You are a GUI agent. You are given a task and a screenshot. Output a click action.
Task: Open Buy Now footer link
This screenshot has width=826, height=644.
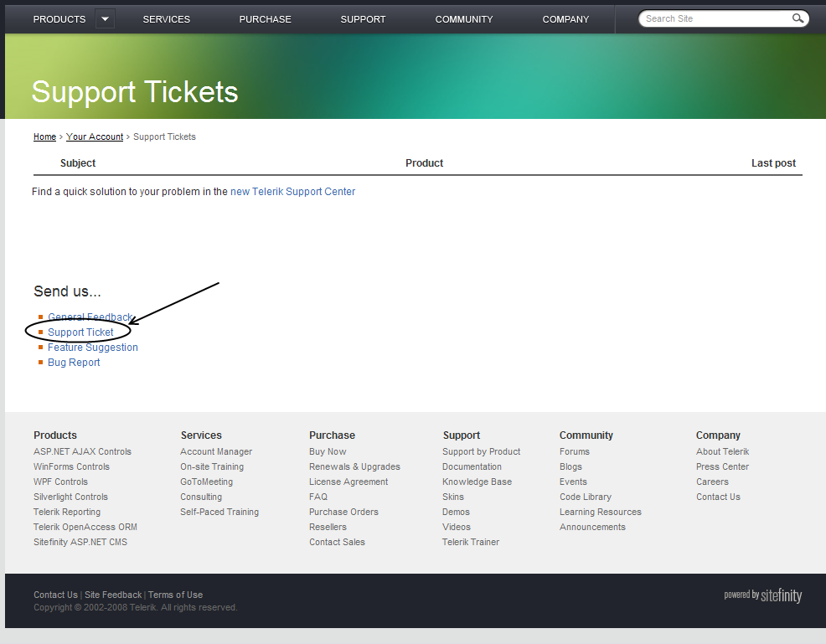328,451
